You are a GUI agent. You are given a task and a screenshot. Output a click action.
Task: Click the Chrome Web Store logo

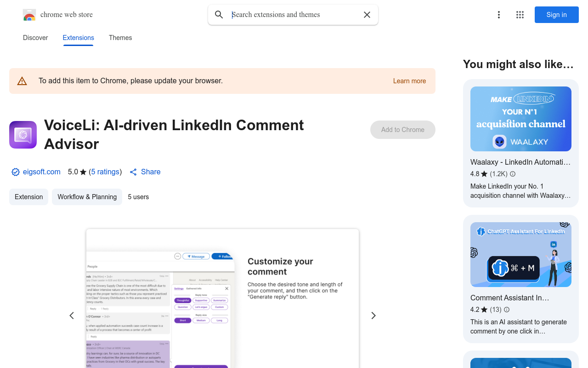coord(29,15)
